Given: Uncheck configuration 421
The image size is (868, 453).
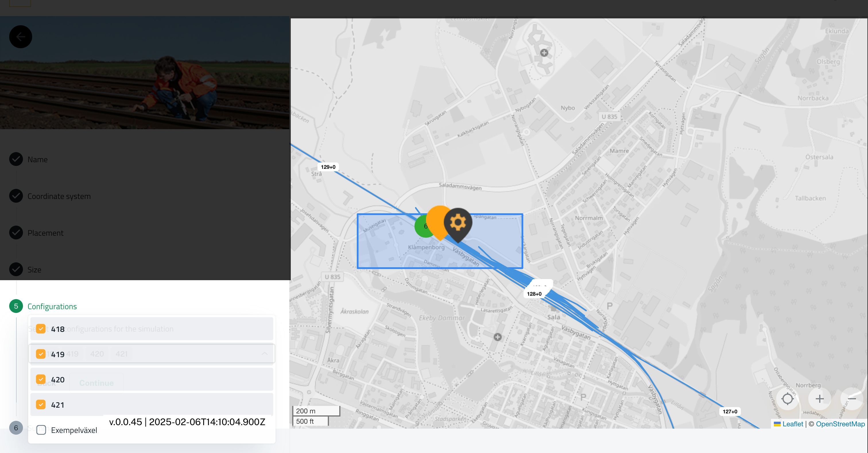Looking at the screenshot, I should pyautogui.click(x=41, y=405).
